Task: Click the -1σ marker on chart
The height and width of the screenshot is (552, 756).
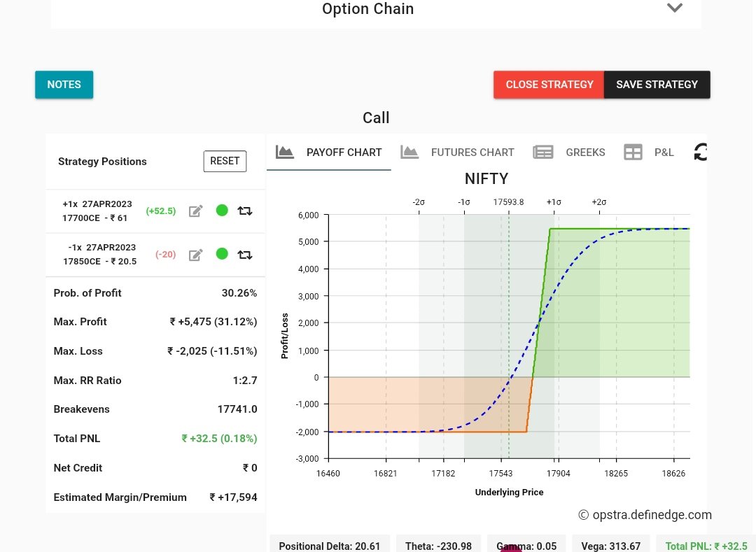Action: [464, 202]
